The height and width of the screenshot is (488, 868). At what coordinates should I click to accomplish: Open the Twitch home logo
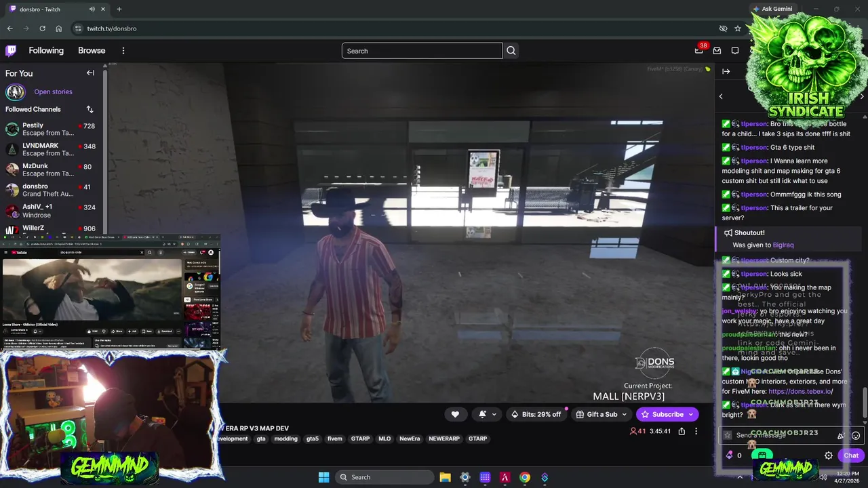pyautogui.click(x=11, y=51)
